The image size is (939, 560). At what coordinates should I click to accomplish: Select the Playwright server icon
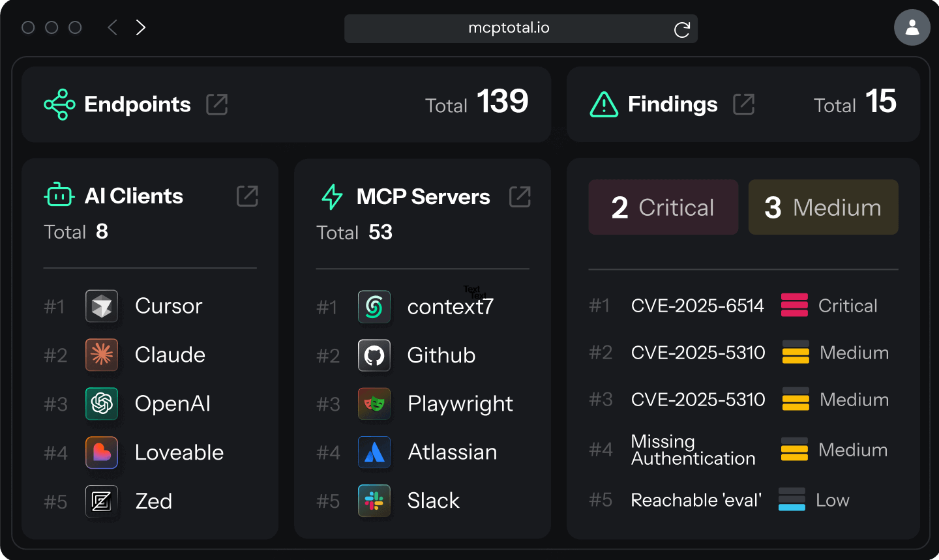pos(374,404)
